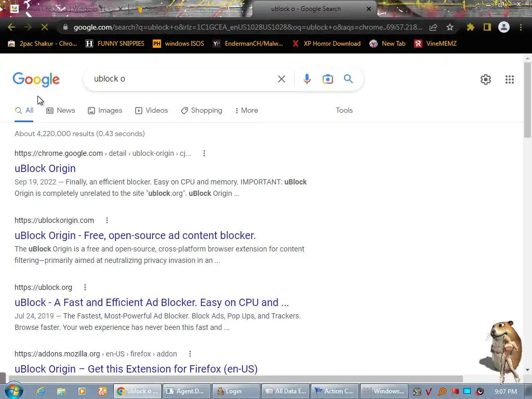Go to Google home via the logo
This screenshot has height=399, width=532.
[36, 79]
